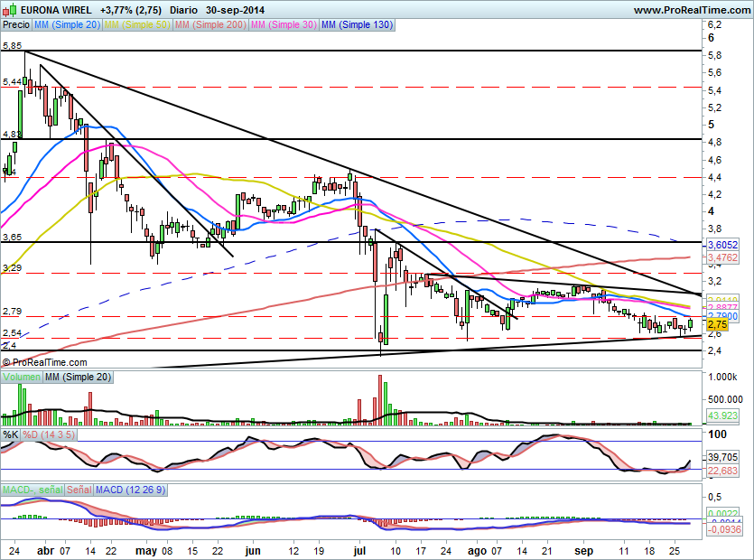The image size is (754, 560).
Task: Open the MM (Simple 130) indicator settings
Action: [357, 25]
